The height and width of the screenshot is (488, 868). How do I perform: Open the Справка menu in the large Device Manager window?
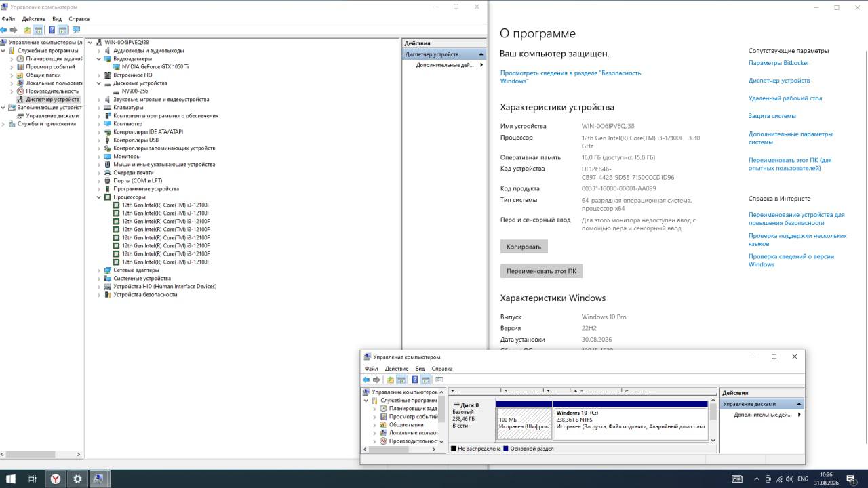pyautogui.click(x=79, y=19)
